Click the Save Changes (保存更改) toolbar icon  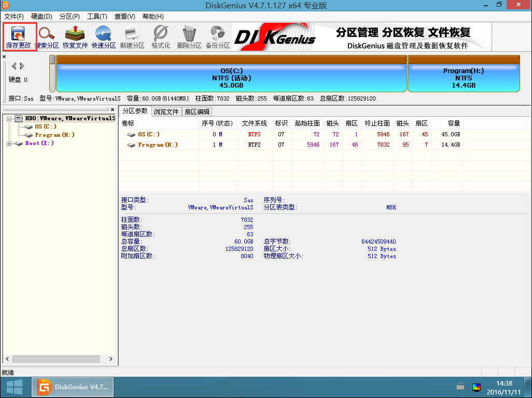point(18,37)
